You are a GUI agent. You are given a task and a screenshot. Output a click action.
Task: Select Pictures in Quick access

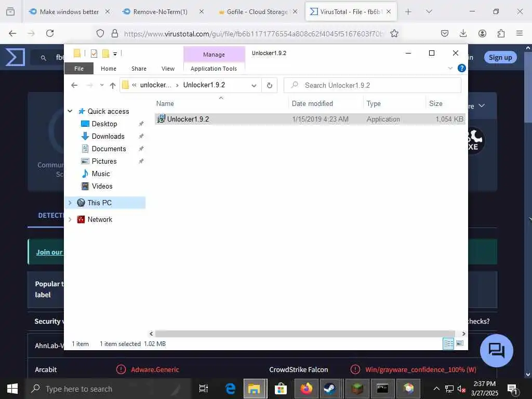[104, 161]
